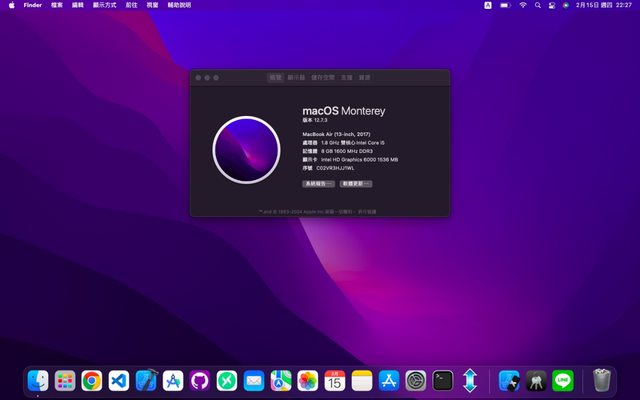Open Wi-Fi menu in menu bar
Image resolution: width=640 pixels, height=400 pixels.
(523, 5)
